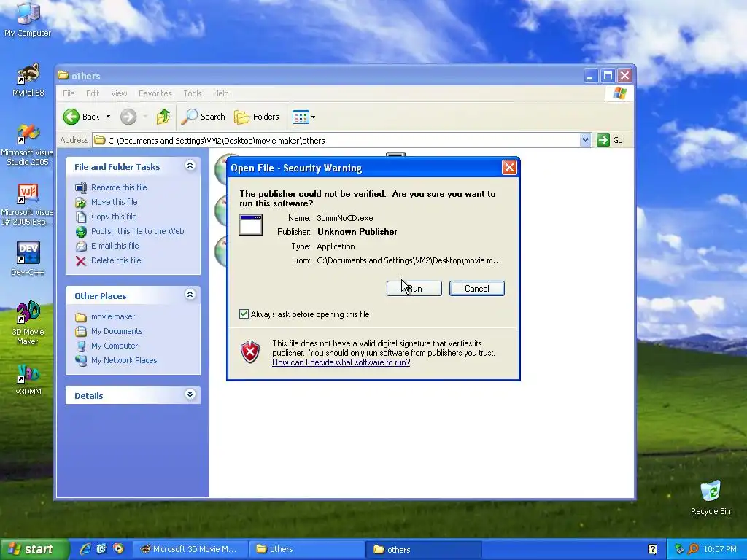Open the Recycle Bin
Viewport: 747px width, 560px height.
tap(711, 497)
